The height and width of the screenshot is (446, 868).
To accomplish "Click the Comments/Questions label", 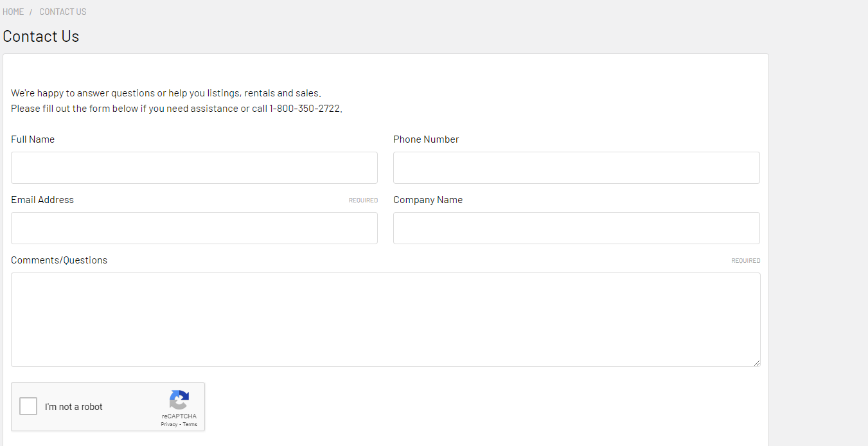I will [59, 260].
